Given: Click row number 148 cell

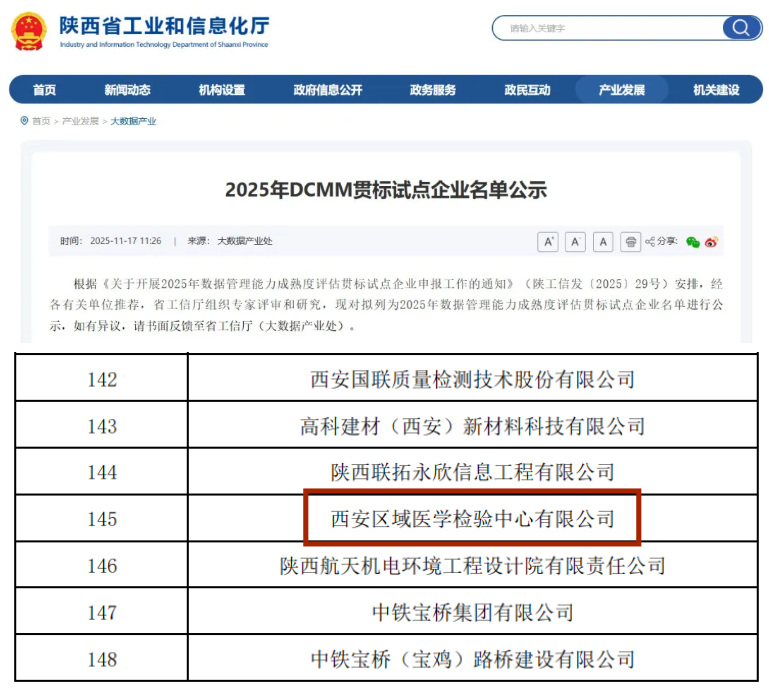Looking at the screenshot, I should (x=102, y=659).
